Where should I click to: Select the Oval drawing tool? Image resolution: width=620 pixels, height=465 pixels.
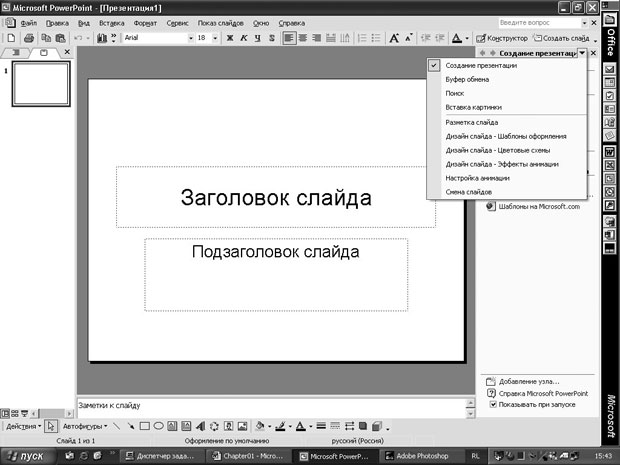click(158, 426)
